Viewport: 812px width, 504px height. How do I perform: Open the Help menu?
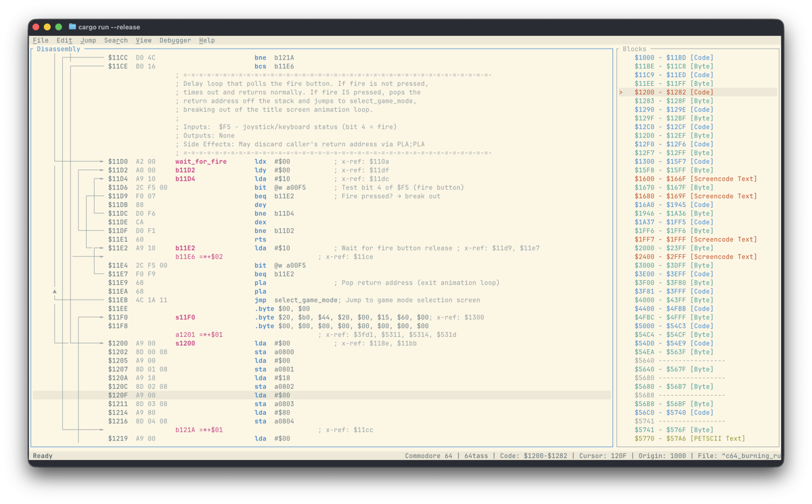(x=207, y=41)
